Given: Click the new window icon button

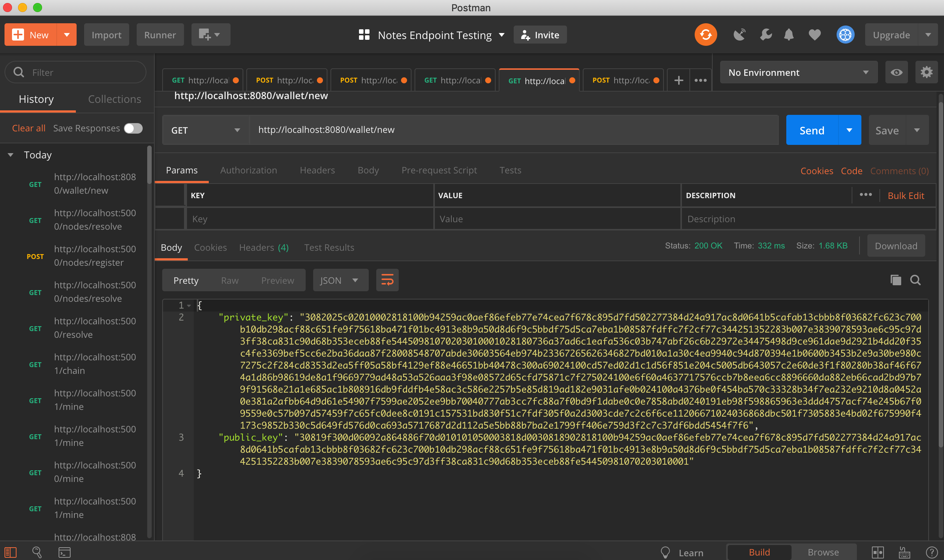Looking at the screenshot, I should [x=211, y=35].
